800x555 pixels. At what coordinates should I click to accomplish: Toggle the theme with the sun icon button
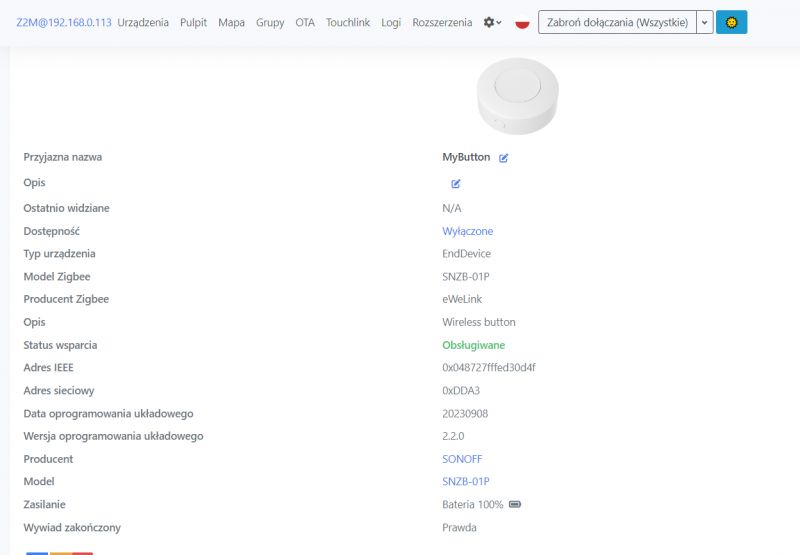731,22
